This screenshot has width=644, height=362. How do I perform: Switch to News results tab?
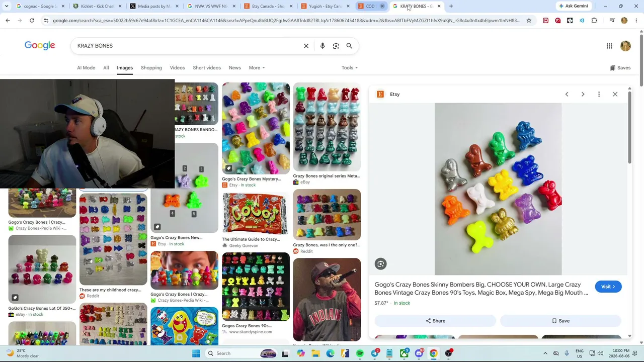[x=235, y=68]
